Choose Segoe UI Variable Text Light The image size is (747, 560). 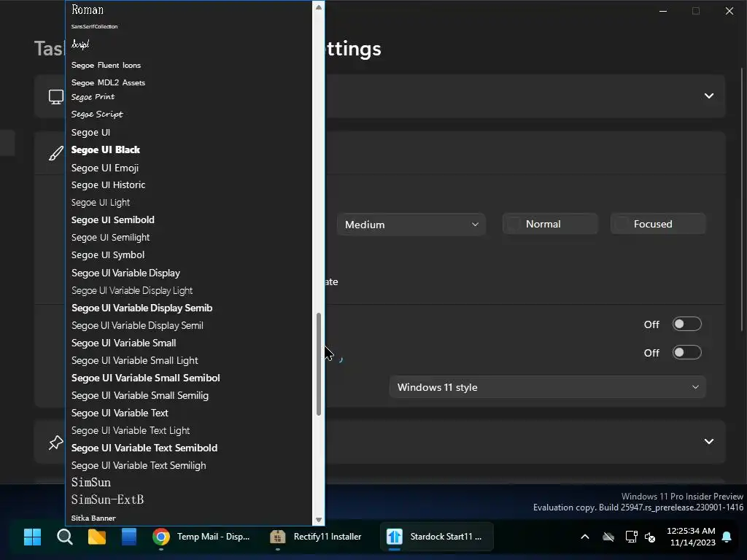[x=189, y=430]
